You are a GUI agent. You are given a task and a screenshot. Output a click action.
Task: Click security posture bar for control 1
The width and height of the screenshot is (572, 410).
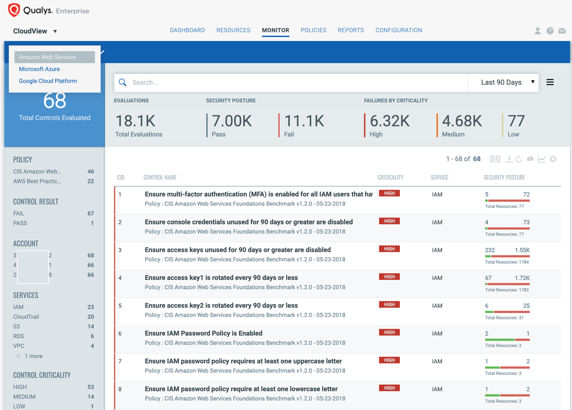pyautogui.click(x=507, y=201)
